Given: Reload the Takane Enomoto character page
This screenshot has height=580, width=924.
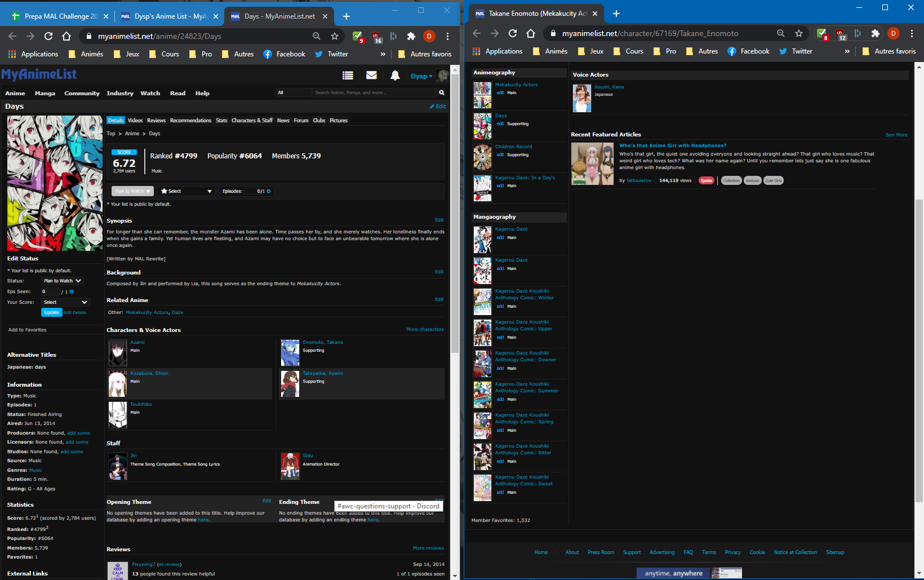Looking at the screenshot, I should click(513, 33).
